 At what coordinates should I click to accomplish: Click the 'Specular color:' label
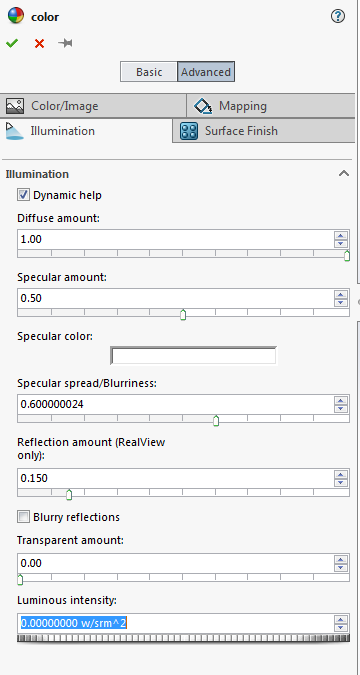[55, 336]
